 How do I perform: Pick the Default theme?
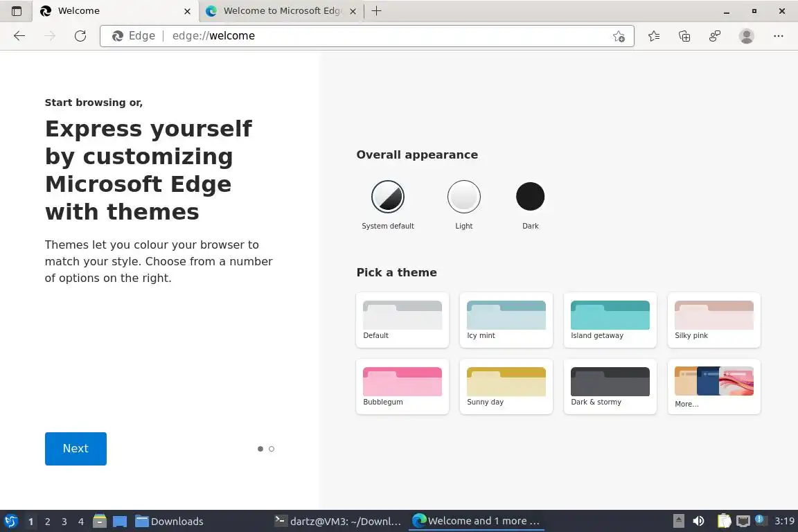coord(402,320)
